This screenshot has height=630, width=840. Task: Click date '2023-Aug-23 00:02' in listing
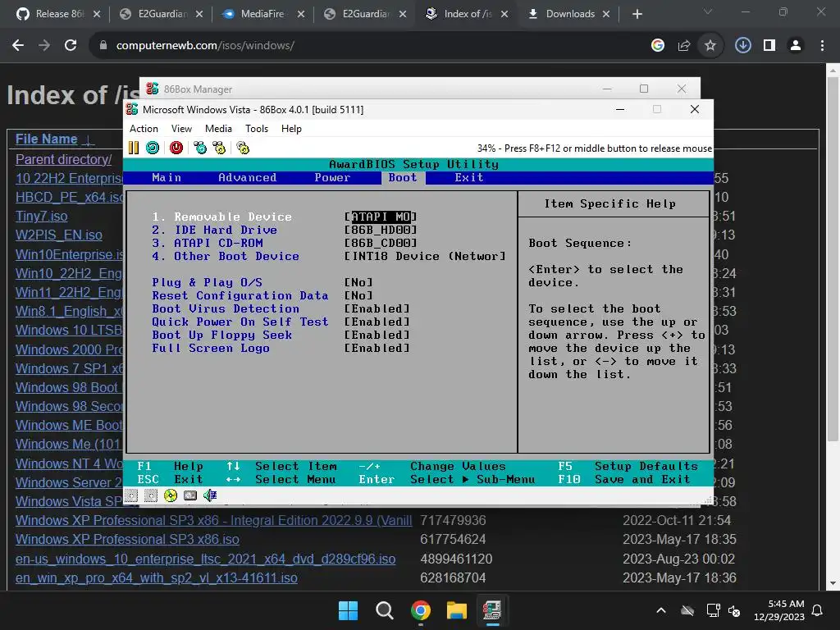point(678,559)
